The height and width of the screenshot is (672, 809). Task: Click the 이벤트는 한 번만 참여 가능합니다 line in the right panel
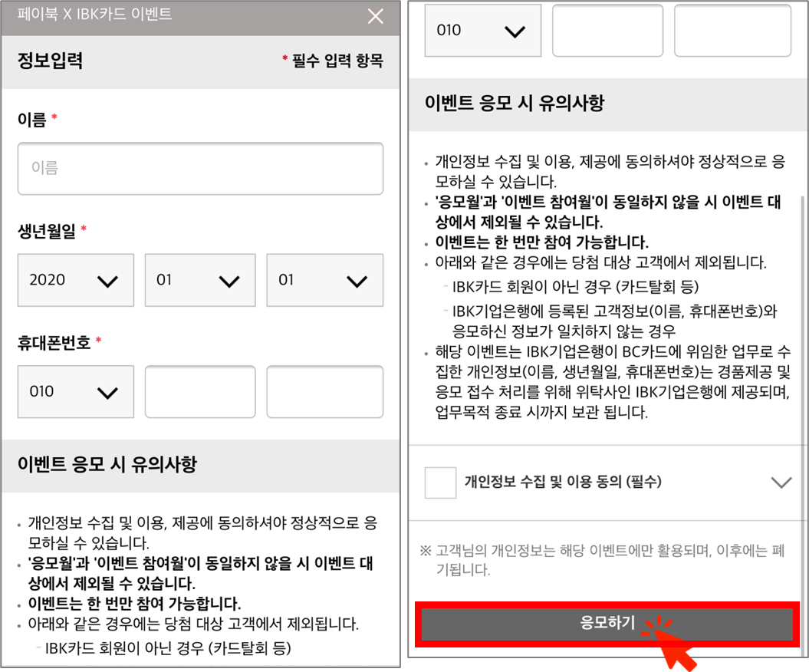541,242
